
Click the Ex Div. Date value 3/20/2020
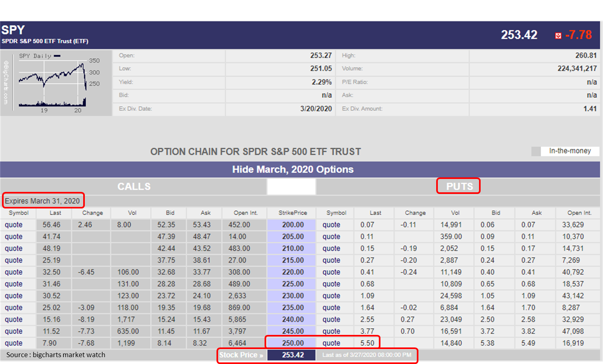pyautogui.click(x=316, y=109)
